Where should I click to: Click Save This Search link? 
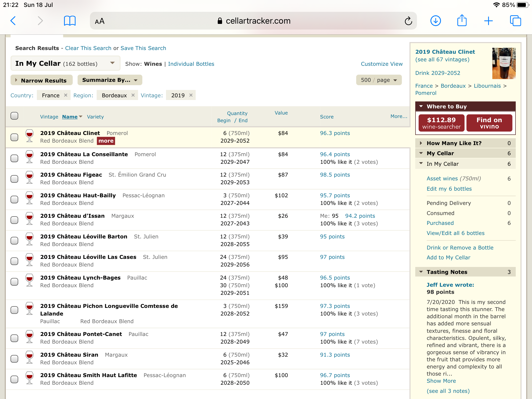click(x=143, y=48)
